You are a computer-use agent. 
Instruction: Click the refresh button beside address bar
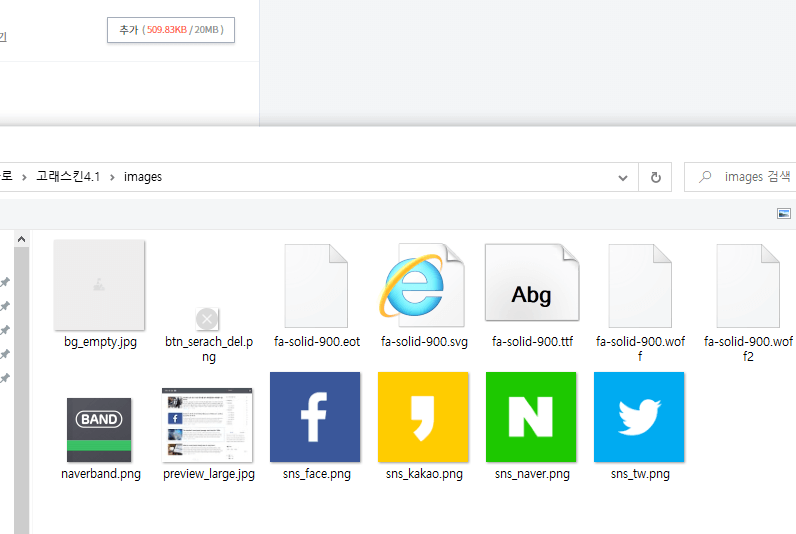[x=655, y=177]
